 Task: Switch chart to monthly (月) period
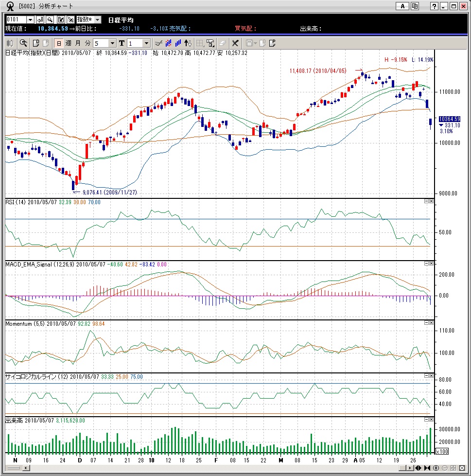tap(78, 43)
